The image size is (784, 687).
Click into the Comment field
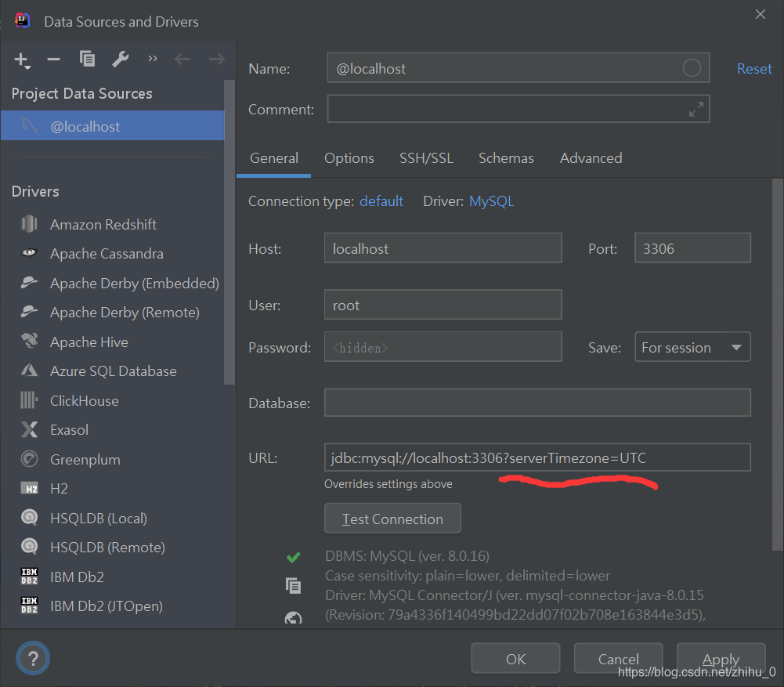[x=518, y=109]
